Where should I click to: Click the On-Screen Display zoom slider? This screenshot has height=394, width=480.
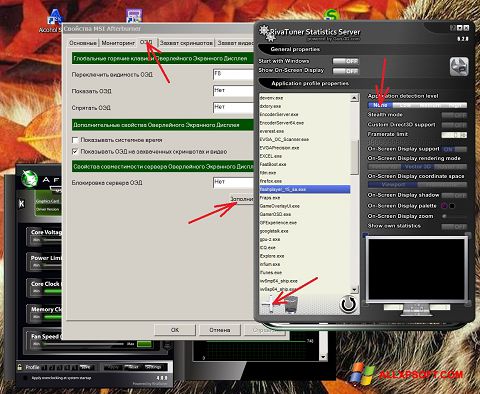pyautogui.click(x=454, y=216)
